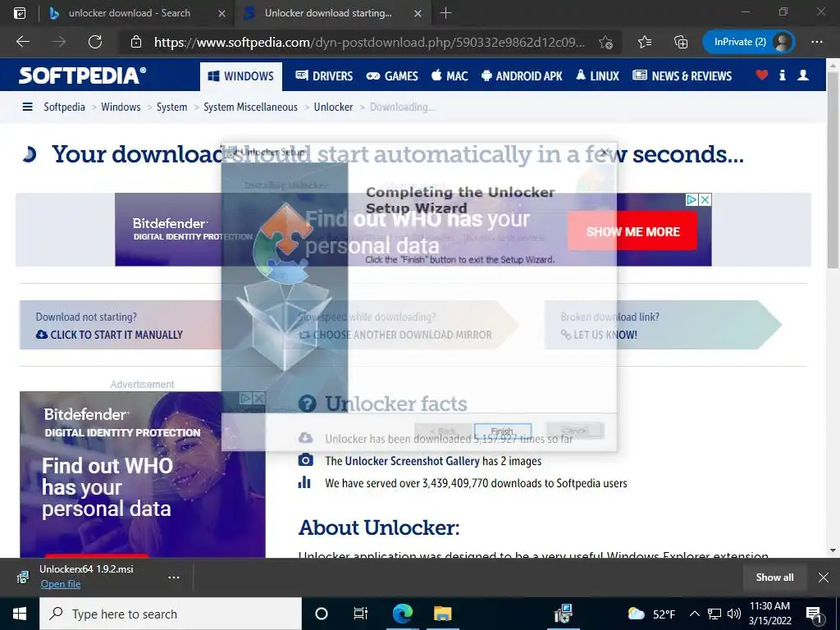Open the Favorites list icon
Viewport: 840px width, 630px height.
point(645,42)
